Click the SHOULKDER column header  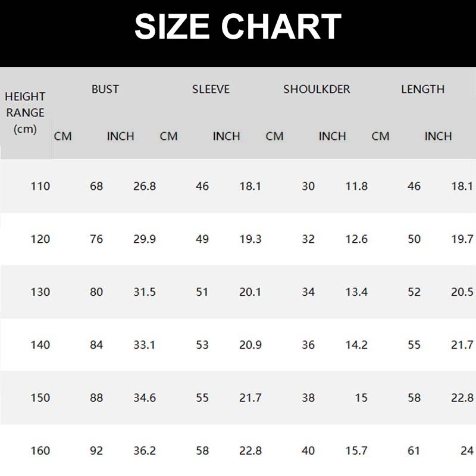tap(317, 89)
